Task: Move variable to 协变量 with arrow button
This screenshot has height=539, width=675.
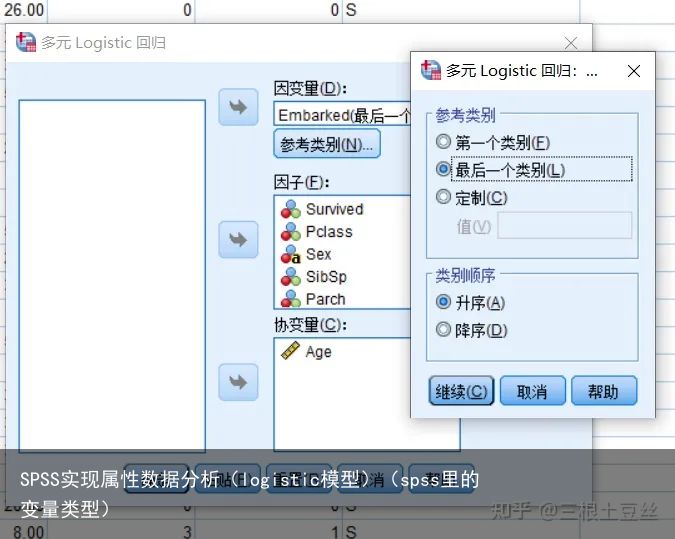Action: [238, 382]
